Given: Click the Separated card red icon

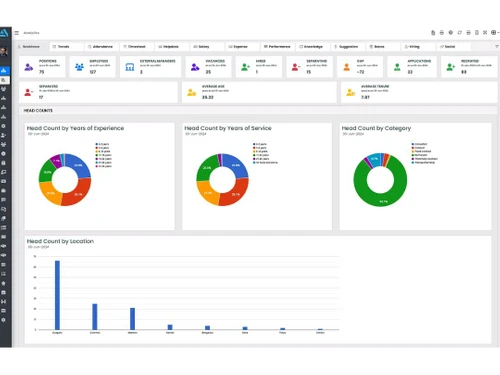Looking at the screenshot, I should click(29, 92).
